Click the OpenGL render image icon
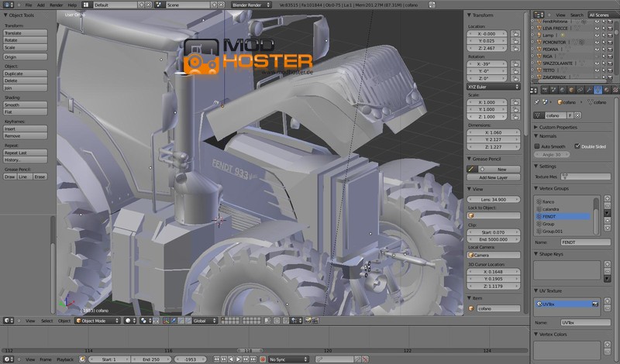The height and width of the screenshot is (364, 620). (308, 321)
